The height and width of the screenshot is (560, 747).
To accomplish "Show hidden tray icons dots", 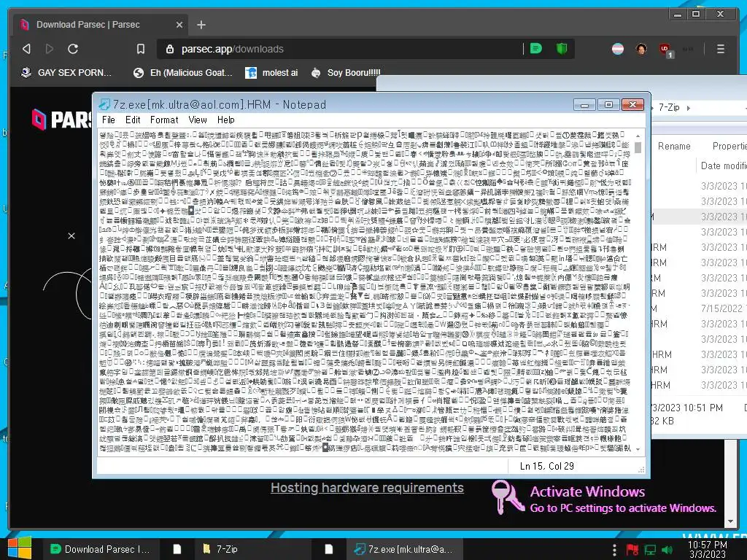I will 614,549.
